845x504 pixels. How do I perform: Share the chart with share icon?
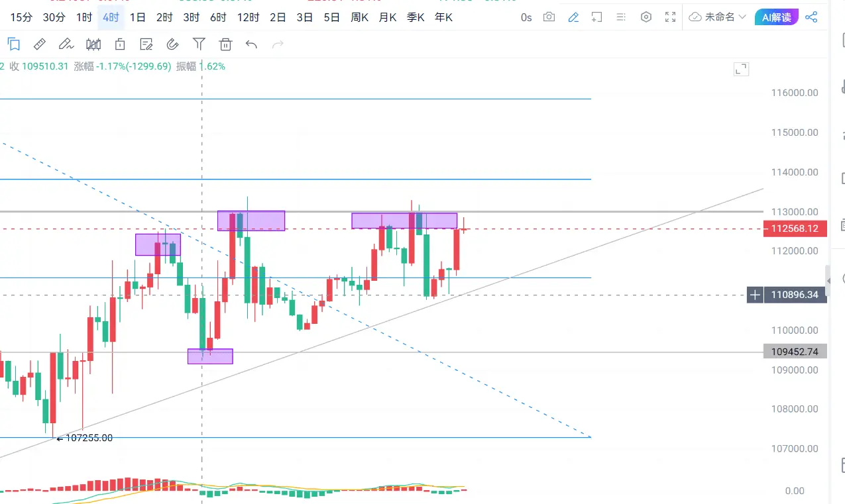[x=811, y=17]
